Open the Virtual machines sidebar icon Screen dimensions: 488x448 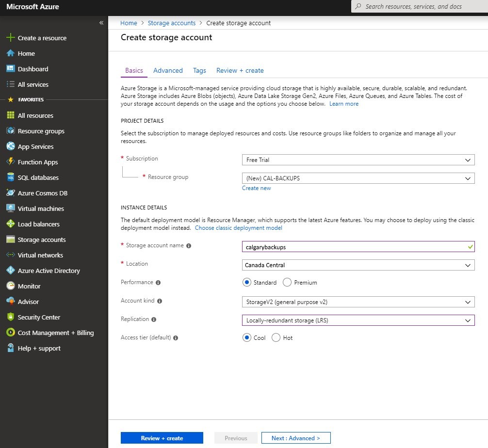point(10,208)
